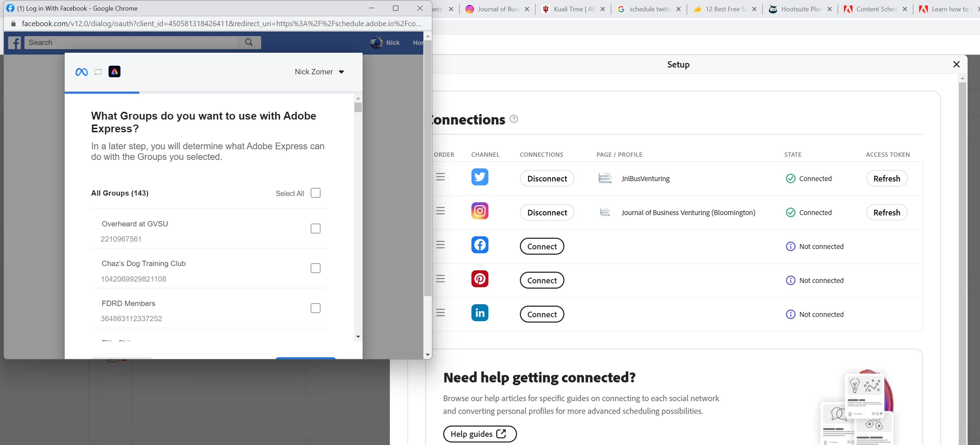The height and width of the screenshot is (445, 980).
Task: Switch to the Kuali Time browser tab
Action: click(573, 9)
